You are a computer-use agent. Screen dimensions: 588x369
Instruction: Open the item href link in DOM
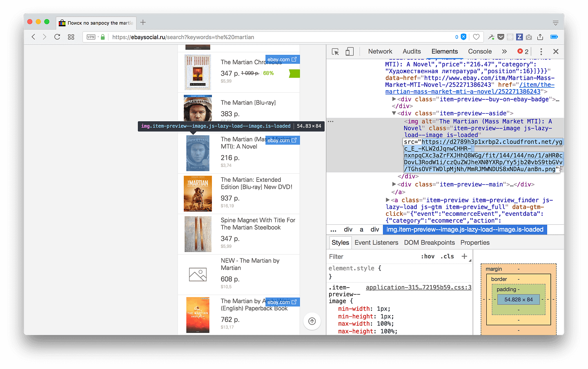(470, 88)
